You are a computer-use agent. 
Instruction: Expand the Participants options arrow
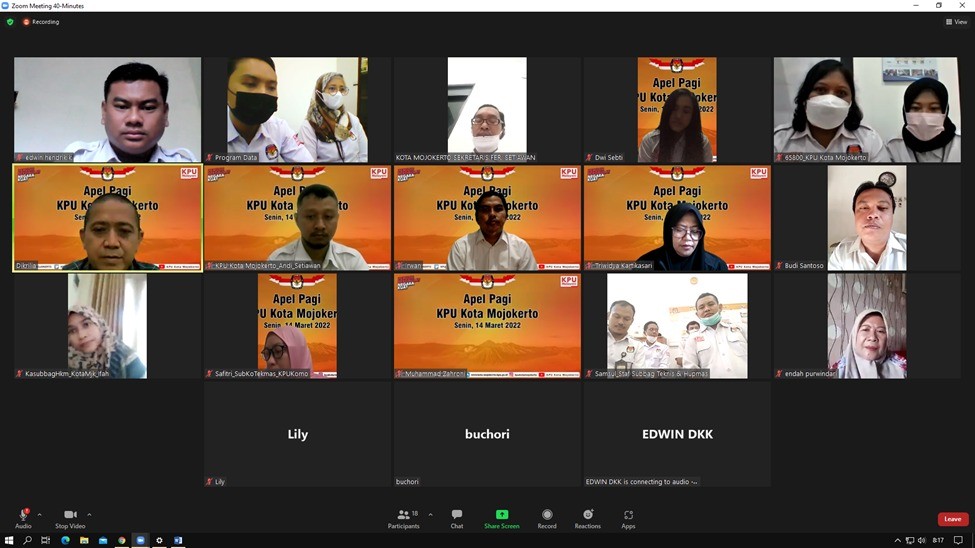coord(431,514)
